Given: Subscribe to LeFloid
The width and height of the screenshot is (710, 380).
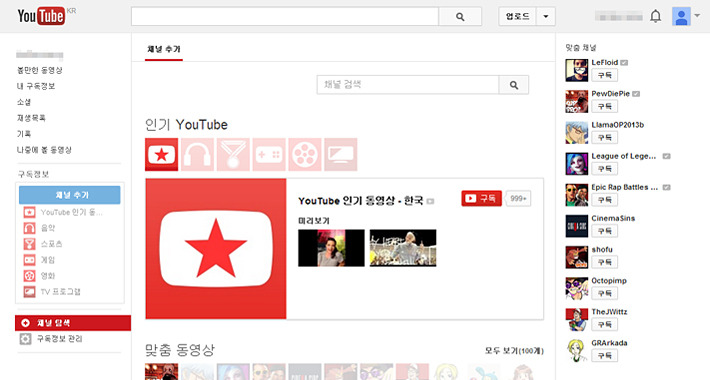Looking at the screenshot, I should tap(604, 75).
